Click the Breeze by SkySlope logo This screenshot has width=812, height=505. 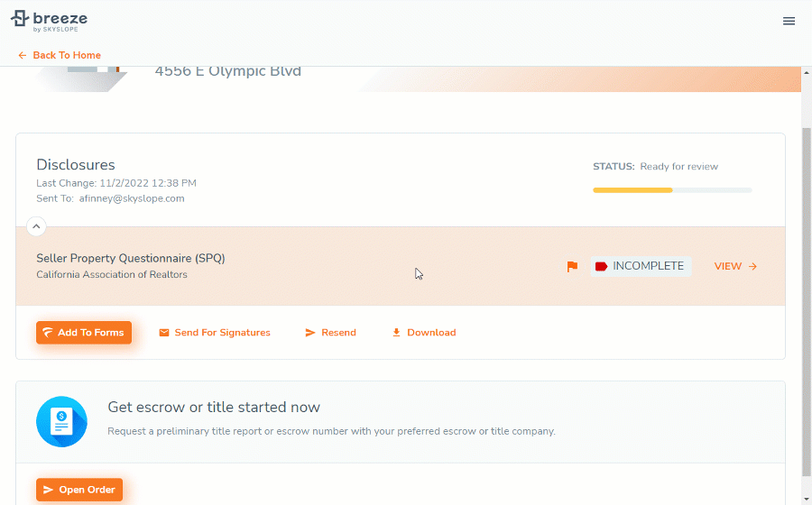point(49,22)
